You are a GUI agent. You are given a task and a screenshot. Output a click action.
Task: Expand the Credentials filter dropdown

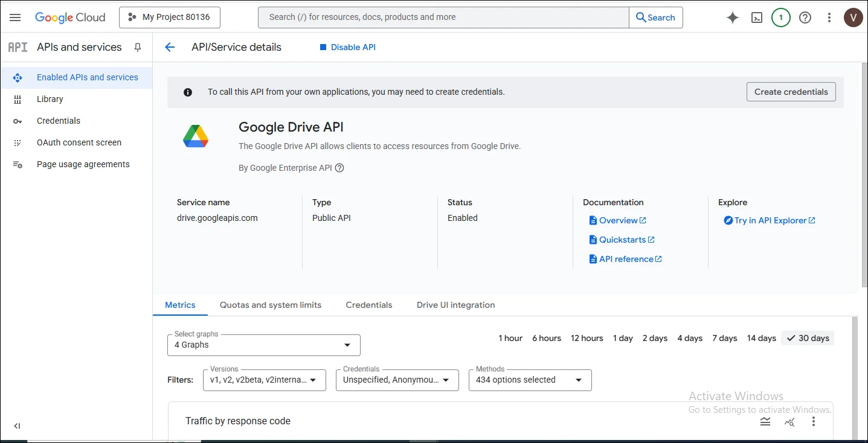coord(397,380)
